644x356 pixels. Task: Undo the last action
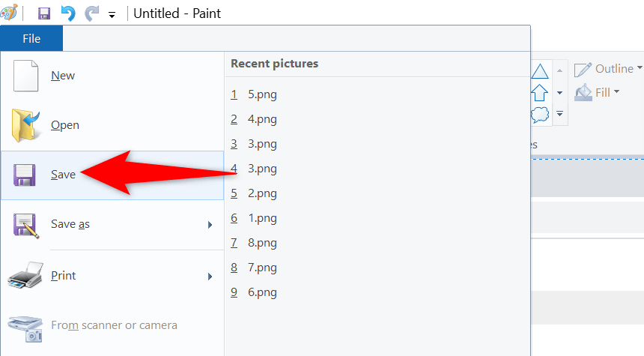[x=68, y=13]
